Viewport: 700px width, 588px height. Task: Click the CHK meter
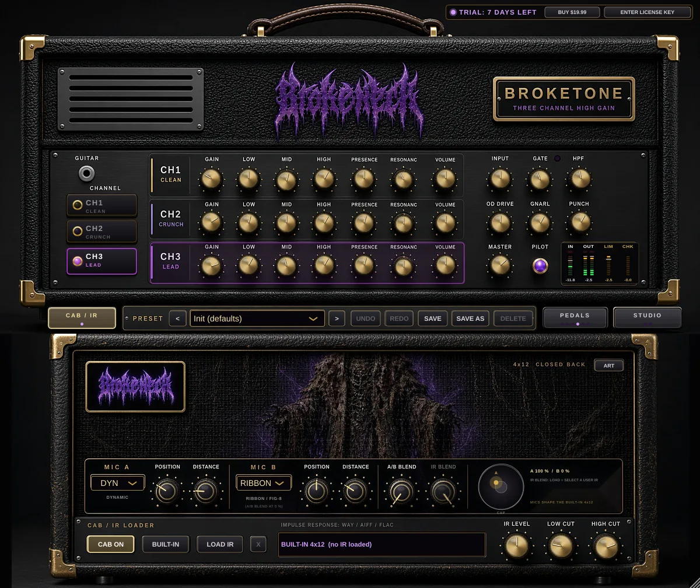(628, 265)
